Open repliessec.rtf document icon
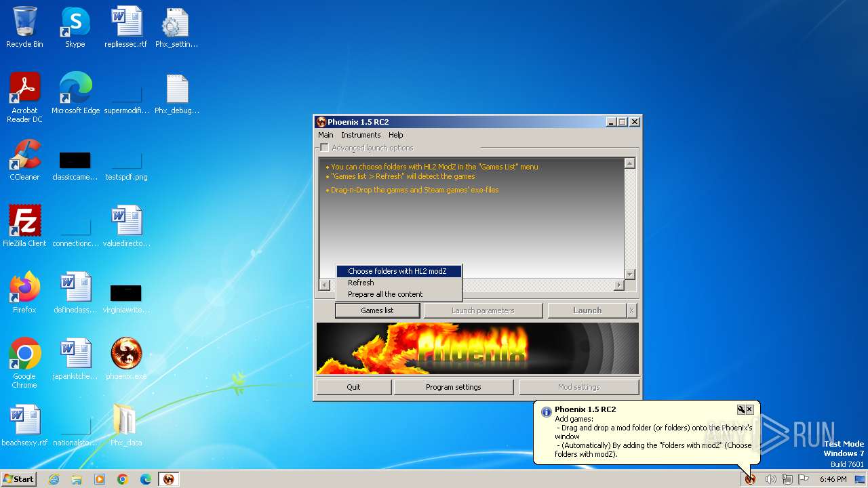 [125, 27]
